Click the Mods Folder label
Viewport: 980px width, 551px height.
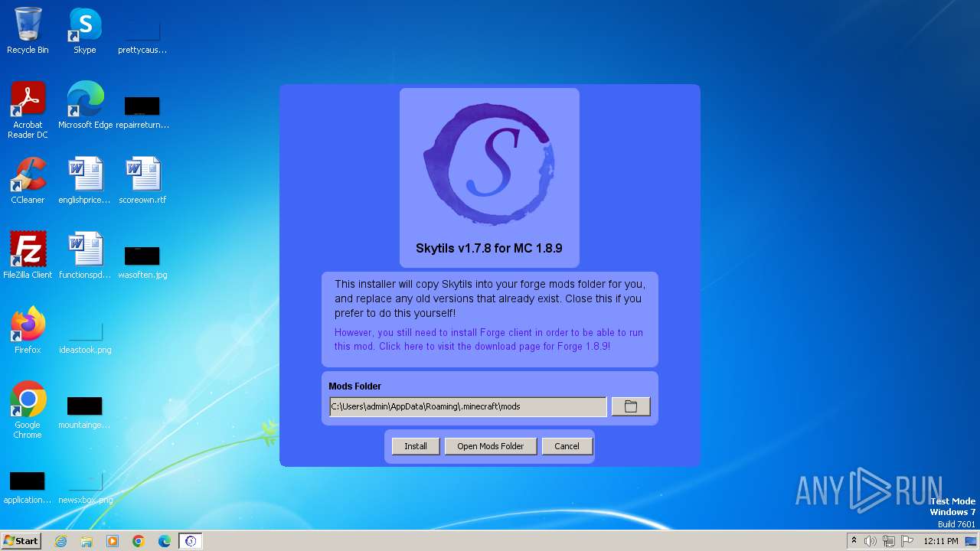point(354,386)
